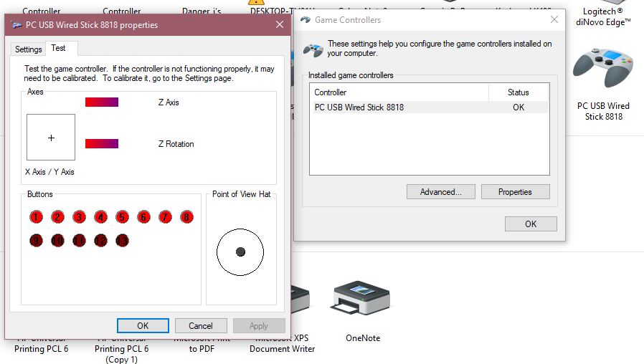Switch to the Settings tab

[29, 49]
